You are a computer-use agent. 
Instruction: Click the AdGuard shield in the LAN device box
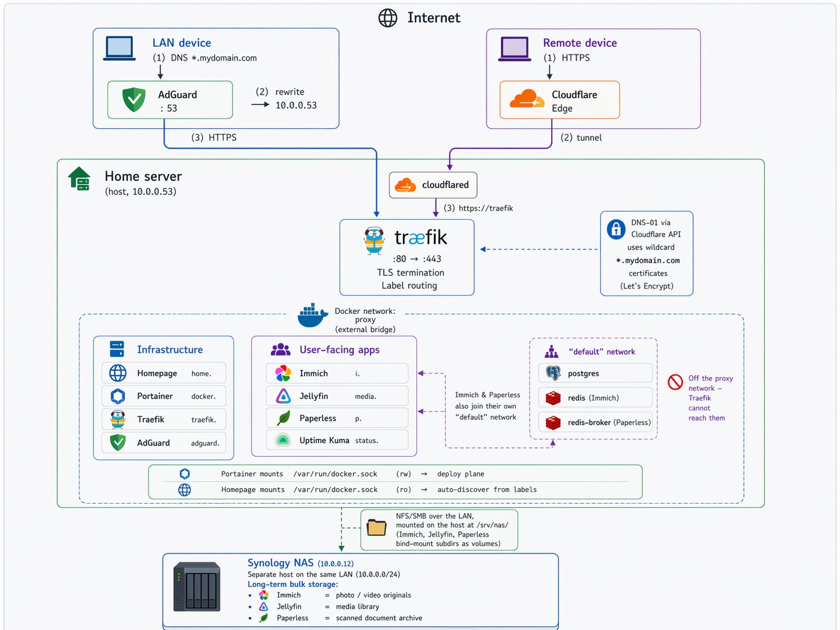pos(134,100)
